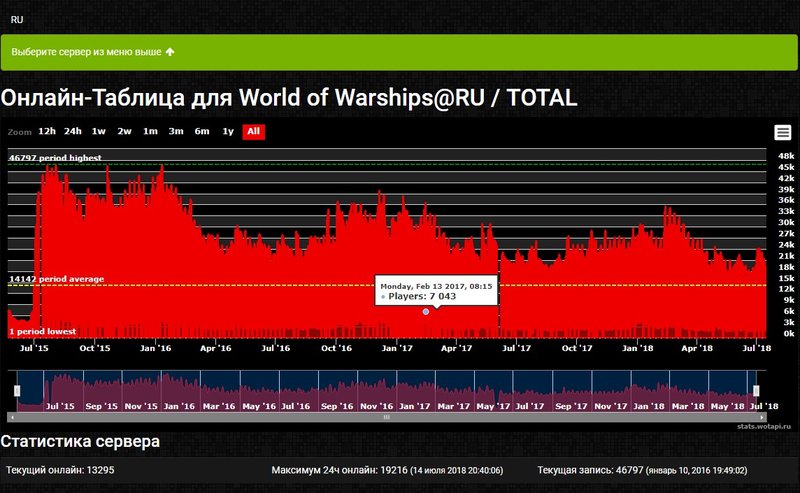Select the 6m zoom range
Screen dimensions: 800x493
202,131
